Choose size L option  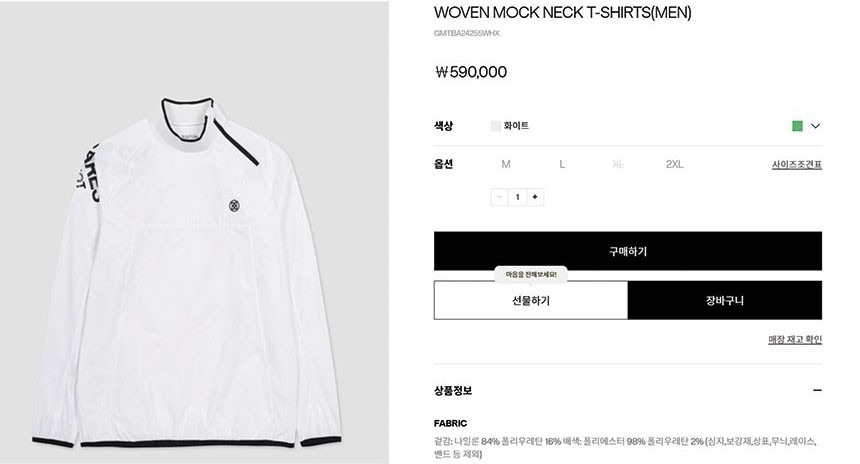[x=562, y=164]
